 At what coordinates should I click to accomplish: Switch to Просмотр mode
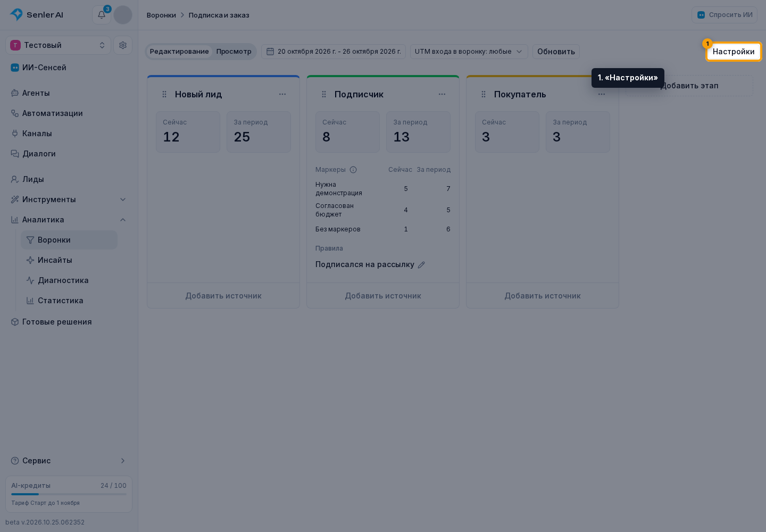234,52
